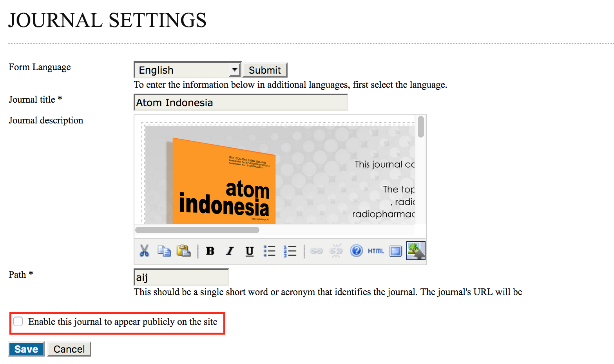
Task: Open the Form Language dropdown
Action: 187,70
